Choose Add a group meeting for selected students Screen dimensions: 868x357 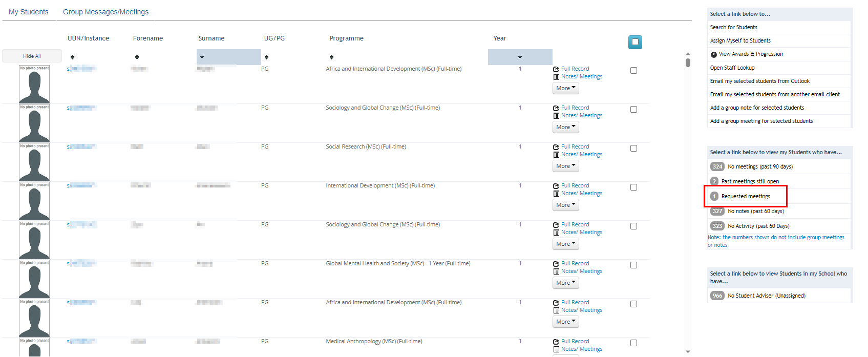click(x=761, y=121)
